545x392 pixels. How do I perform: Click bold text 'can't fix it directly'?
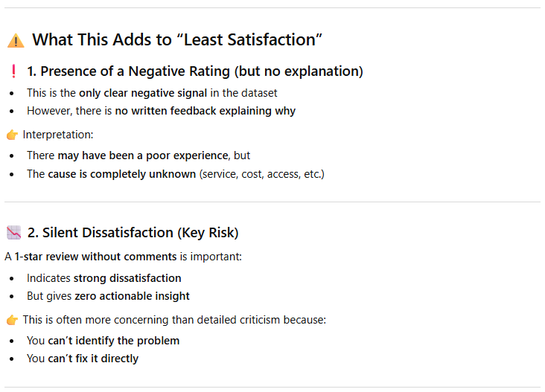click(x=93, y=359)
